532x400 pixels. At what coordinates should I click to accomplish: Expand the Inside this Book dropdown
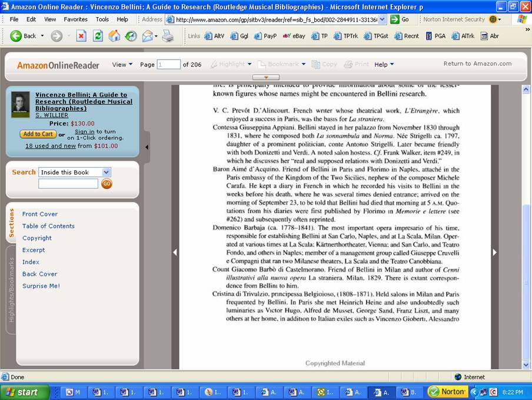tap(106, 172)
